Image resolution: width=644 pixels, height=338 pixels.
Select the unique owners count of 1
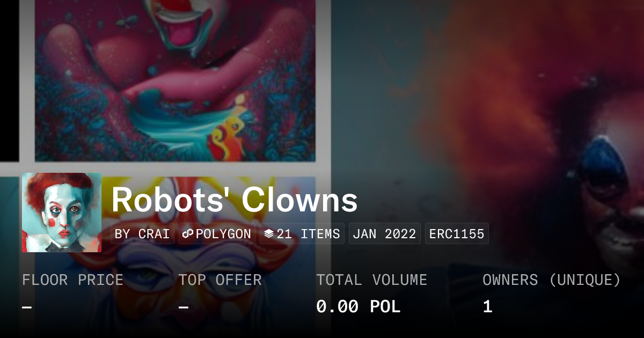(487, 307)
